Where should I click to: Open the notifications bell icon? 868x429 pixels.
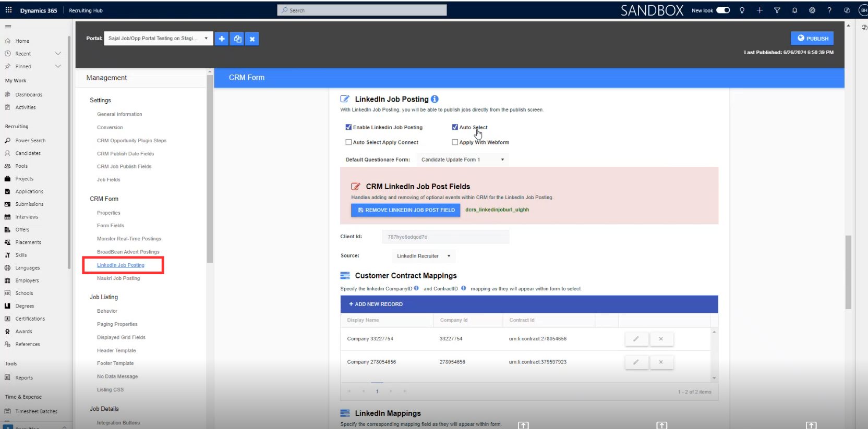point(794,10)
